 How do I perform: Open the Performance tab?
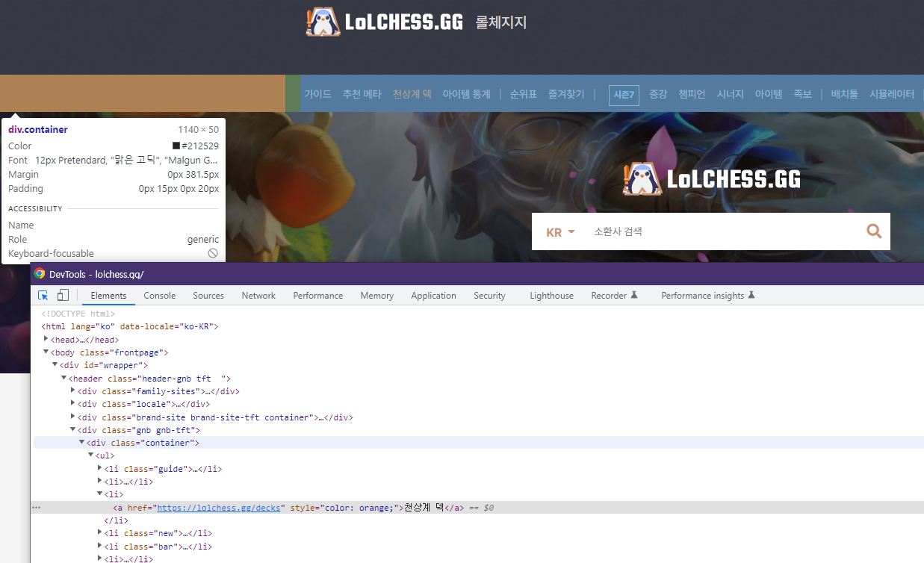tap(318, 296)
